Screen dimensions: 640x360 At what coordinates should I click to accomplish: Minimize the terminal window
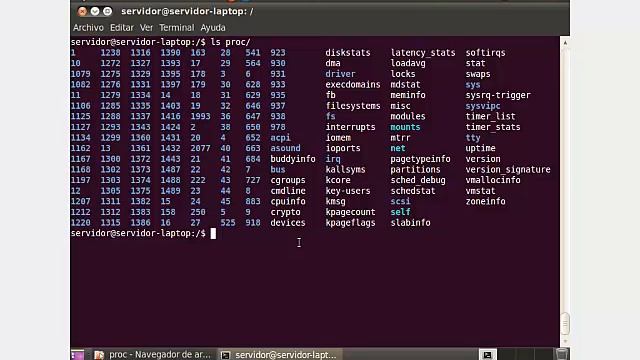[x=95, y=11]
